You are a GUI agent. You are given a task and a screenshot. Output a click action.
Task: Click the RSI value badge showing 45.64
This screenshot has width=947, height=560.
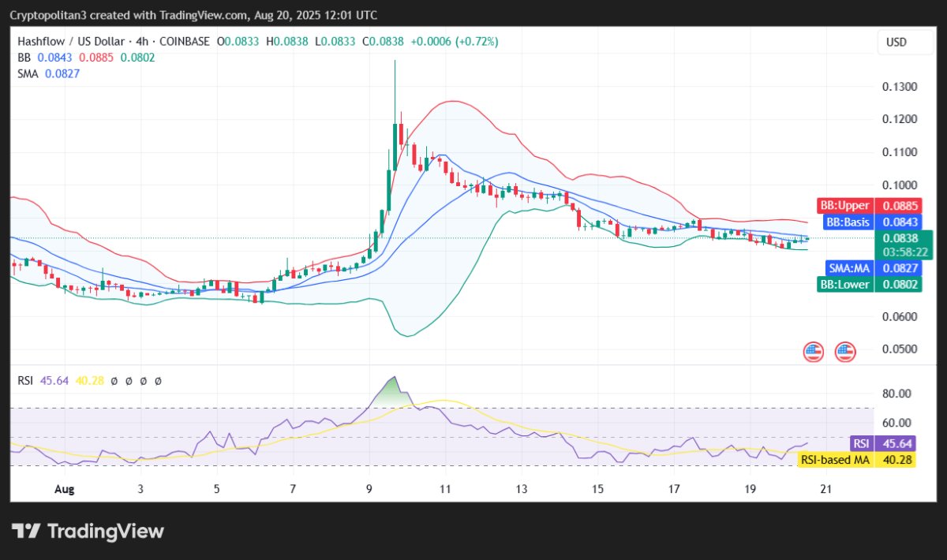pos(896,444)
